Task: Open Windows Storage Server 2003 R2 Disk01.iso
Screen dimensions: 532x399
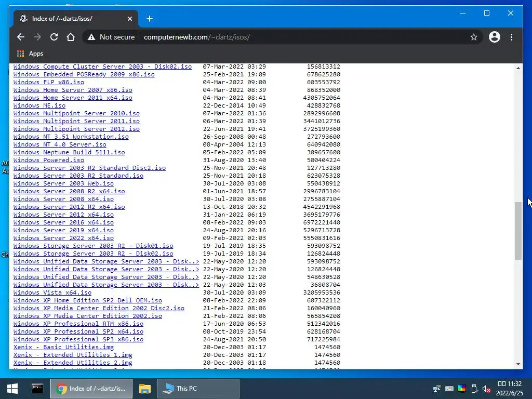Action: [94, 246]
